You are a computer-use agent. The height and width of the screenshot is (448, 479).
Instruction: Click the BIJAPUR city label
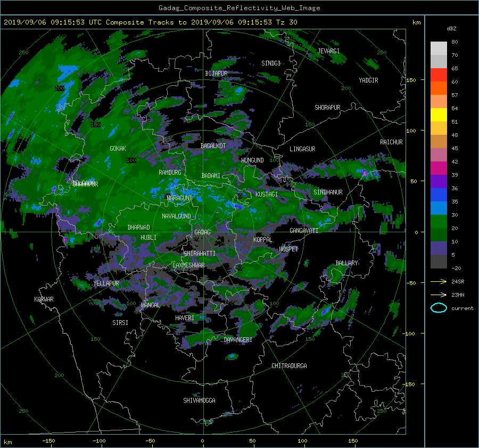point(216,74)
